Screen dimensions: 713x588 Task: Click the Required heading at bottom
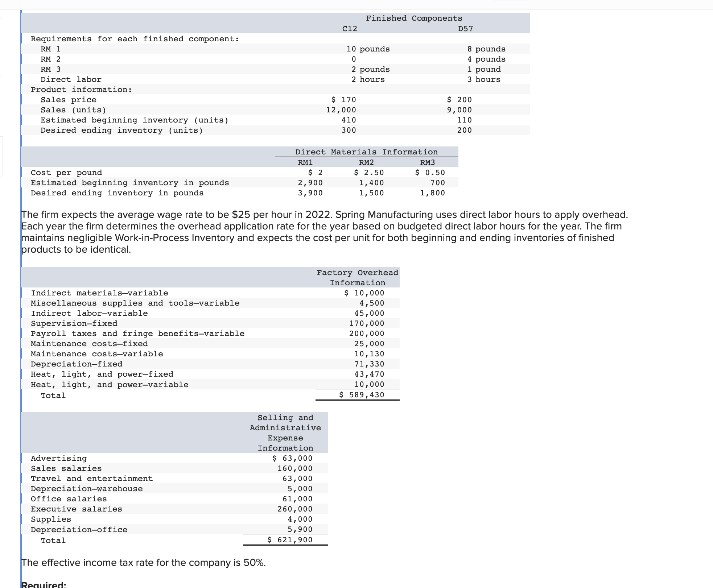(x=44, y=584)
